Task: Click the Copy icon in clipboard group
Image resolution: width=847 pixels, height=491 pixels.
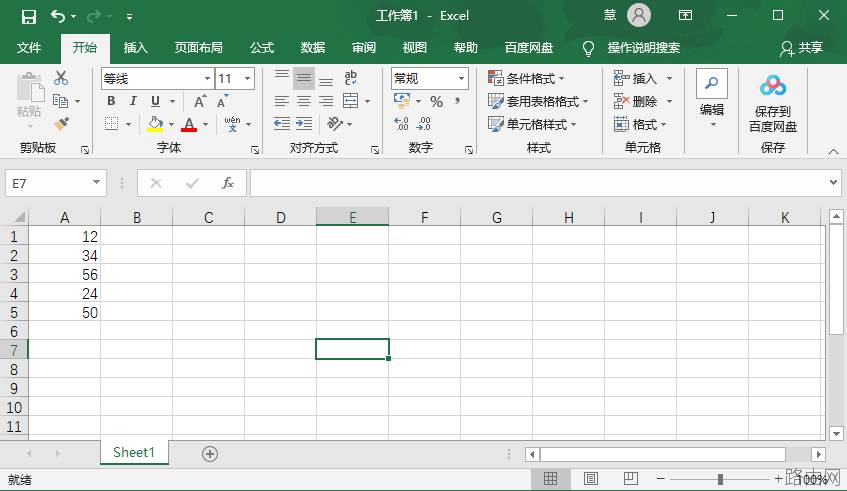Action: [x=60, y=101]
